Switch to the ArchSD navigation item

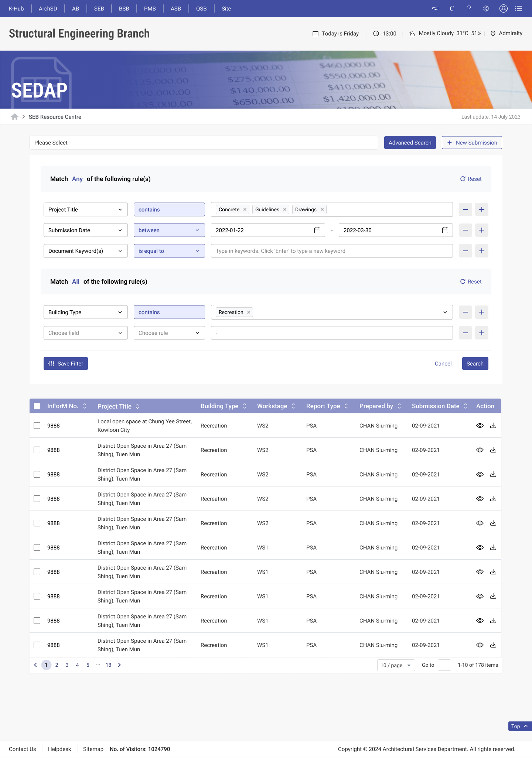pos(48,8)
